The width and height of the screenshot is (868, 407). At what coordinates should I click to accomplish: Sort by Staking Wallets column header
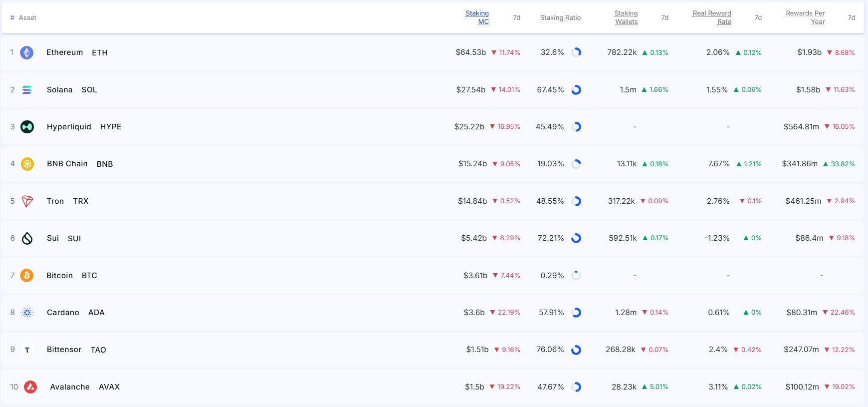pyautogui.click(x=626, y=17)
